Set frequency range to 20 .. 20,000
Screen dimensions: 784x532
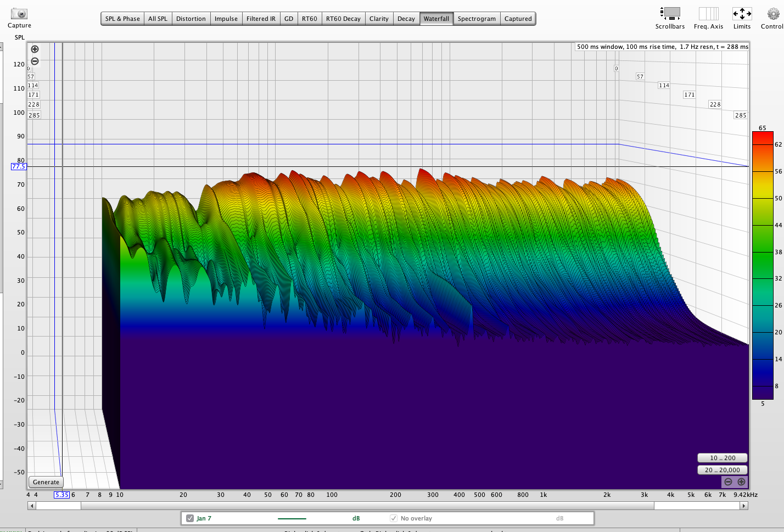(x=722, y=470)
